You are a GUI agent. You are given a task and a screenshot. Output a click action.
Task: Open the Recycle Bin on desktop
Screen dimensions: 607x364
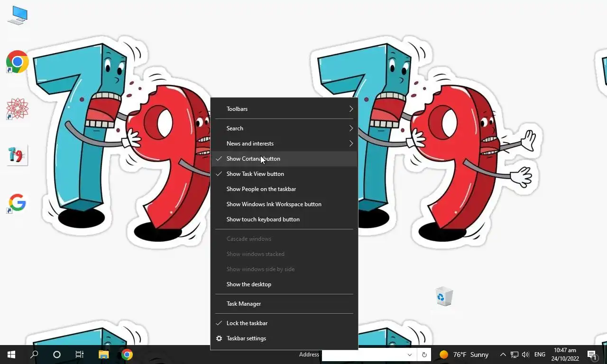pyautogui.click(x=444, y=296)
